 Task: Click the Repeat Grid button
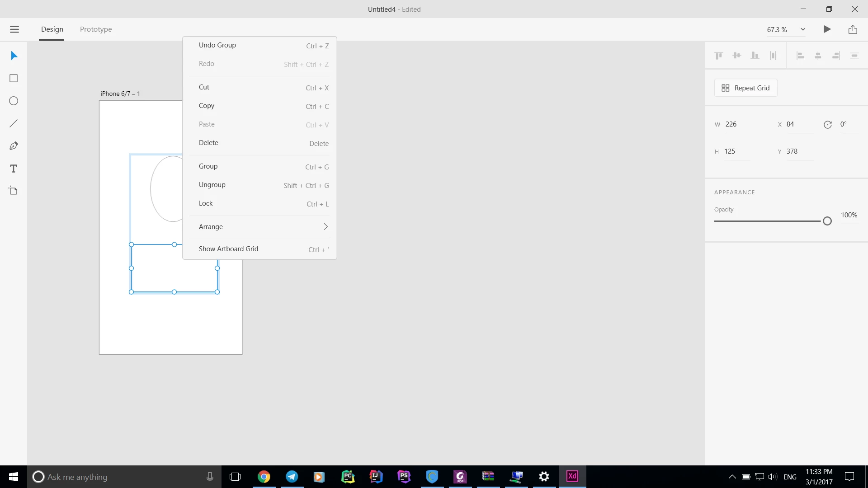tap(746, 88)
